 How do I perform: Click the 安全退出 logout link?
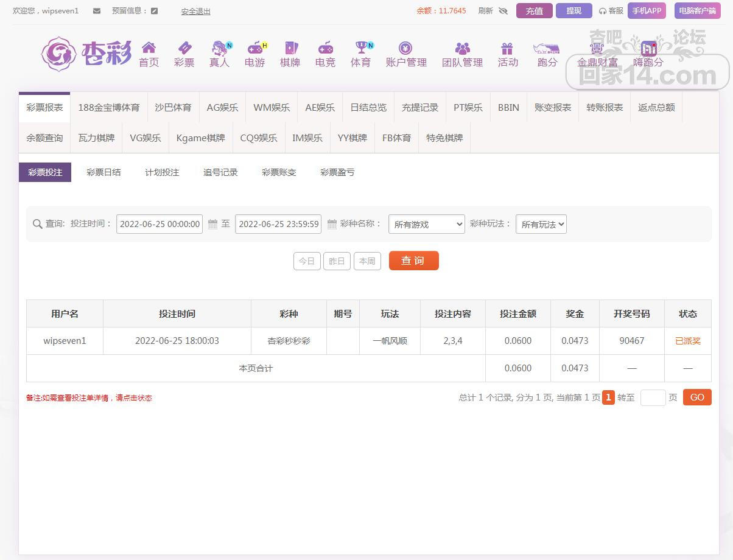tap(195, 11)
